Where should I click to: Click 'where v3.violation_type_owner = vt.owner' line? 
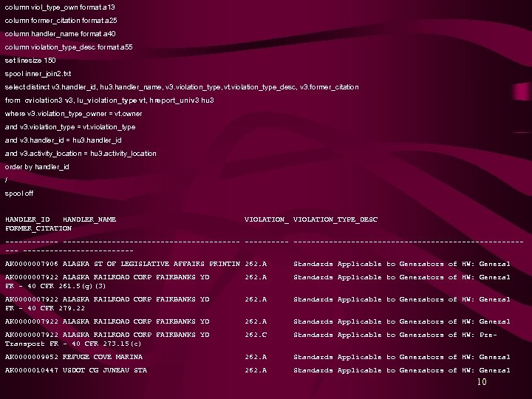click(73, 114)
